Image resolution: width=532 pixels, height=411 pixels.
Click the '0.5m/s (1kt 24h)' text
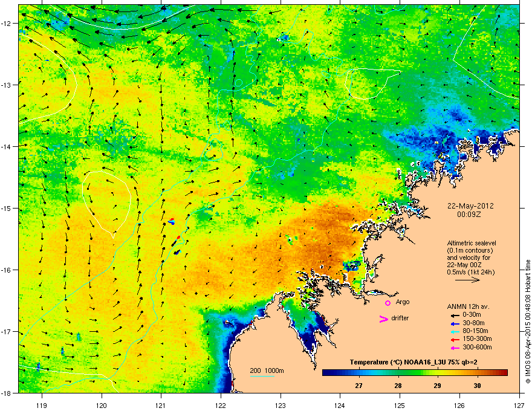coord(470,272)
